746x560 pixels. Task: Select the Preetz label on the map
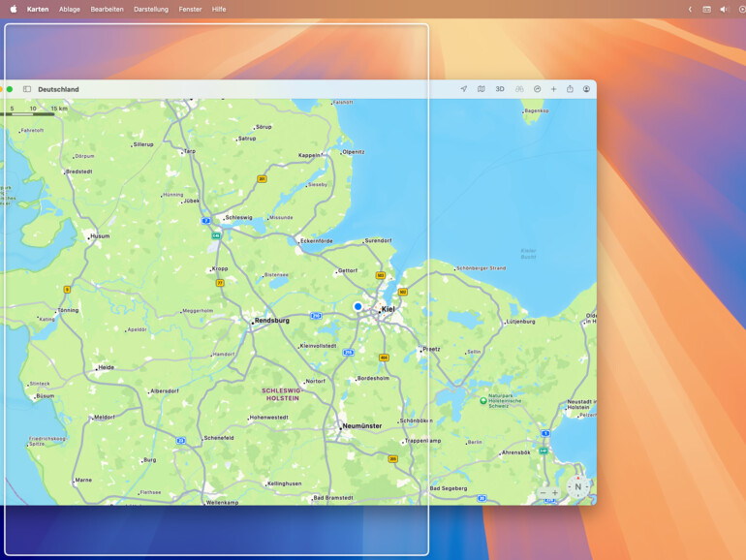[431, 349]
